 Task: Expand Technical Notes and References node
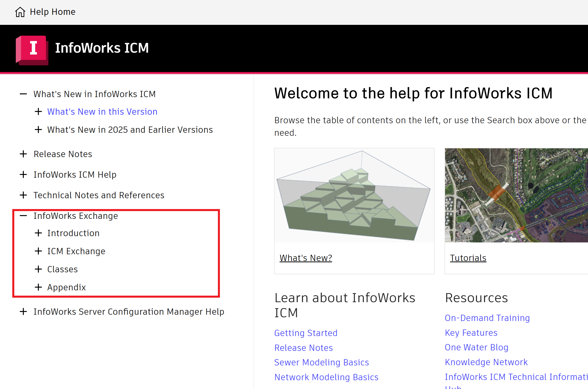[23, 195]
